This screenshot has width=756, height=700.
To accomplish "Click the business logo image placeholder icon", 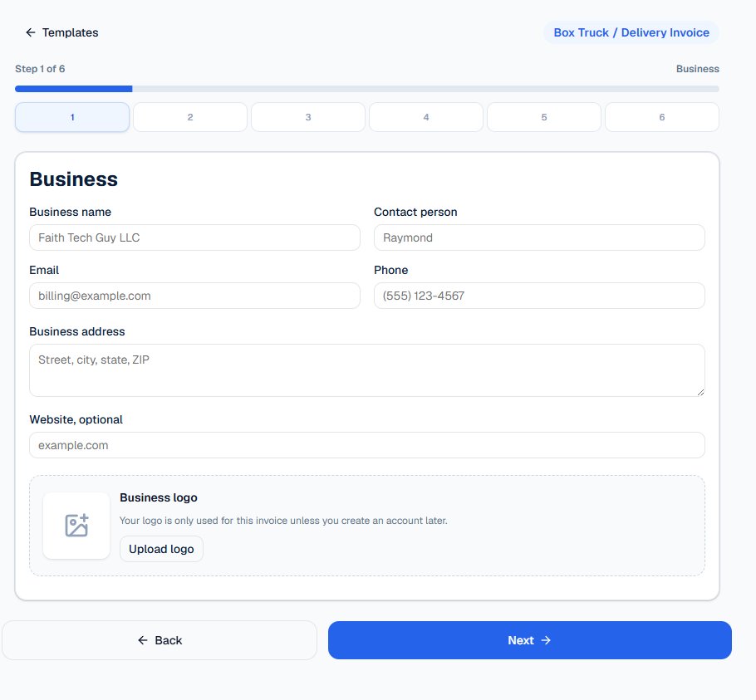I will 76,526.
